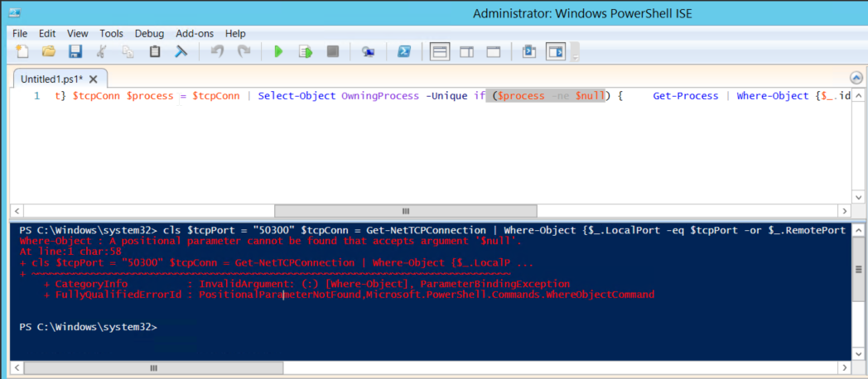This screenshot has height=379, width=868.
Task: Open a script file using folder icon
Action: [x=49, y=52]
